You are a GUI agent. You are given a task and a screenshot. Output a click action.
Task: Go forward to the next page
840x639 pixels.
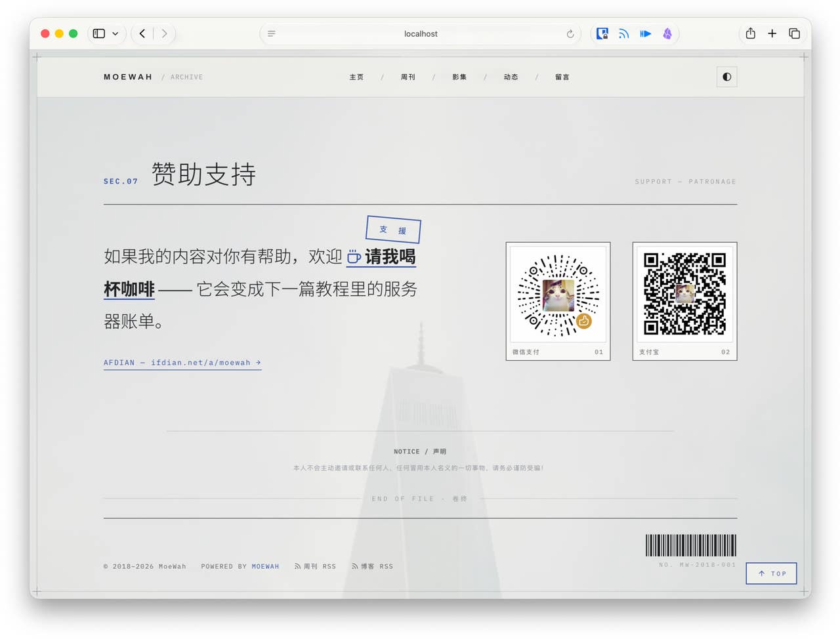[x=164, y=33]
